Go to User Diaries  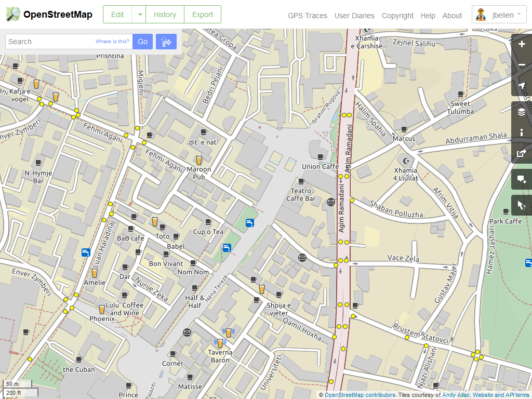354,16
